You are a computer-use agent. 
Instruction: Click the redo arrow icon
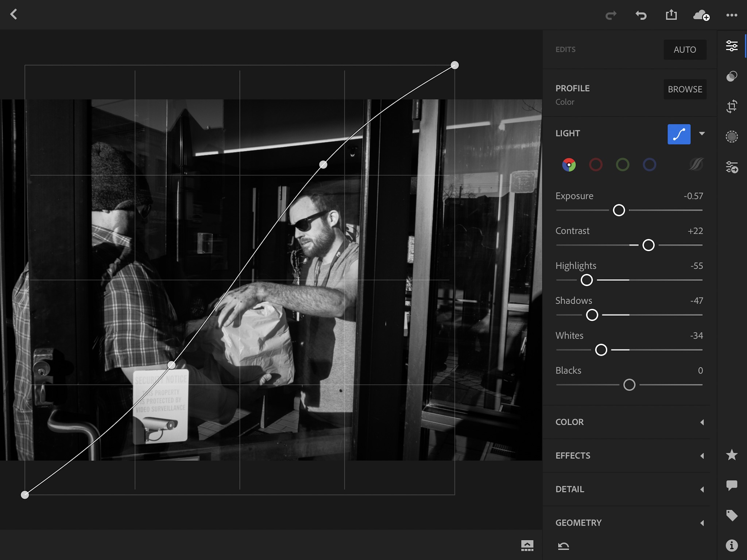tap(611, 15)
